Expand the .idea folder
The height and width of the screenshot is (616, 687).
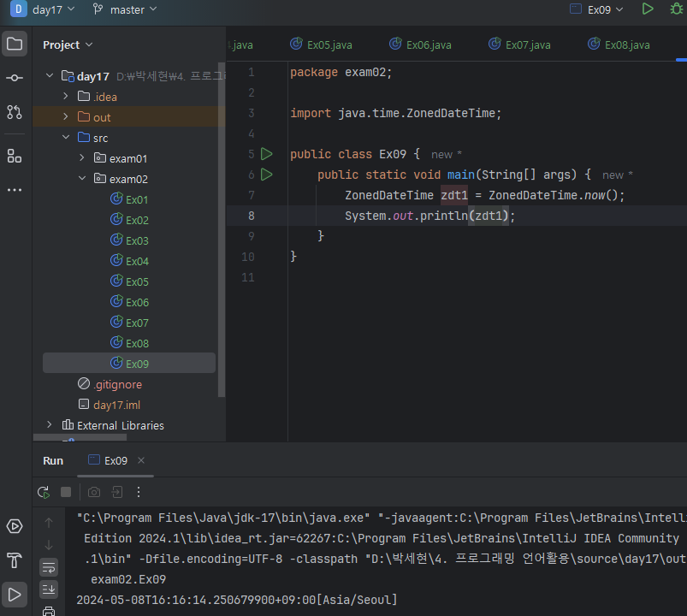point(66,96)
